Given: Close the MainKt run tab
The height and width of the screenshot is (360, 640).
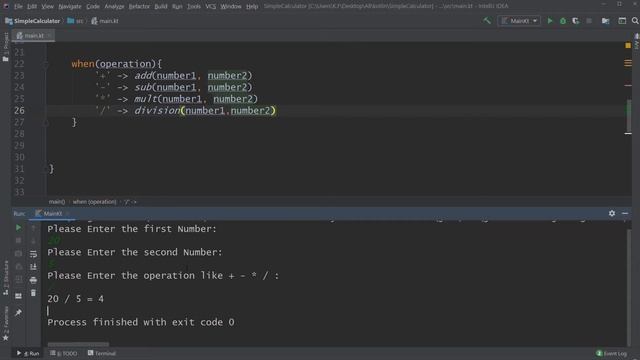Looking at the screenshot, I should [x=68, y=213].
